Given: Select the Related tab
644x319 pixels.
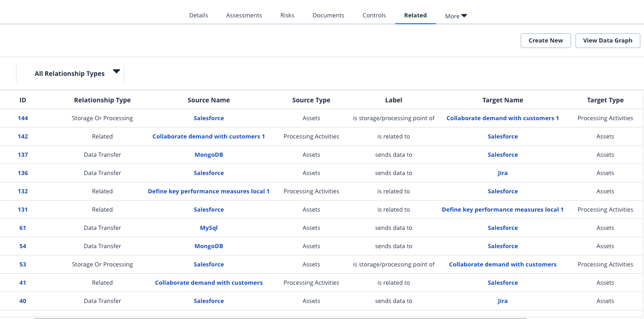Looking at the screenshot, I should [x=415, y=15].
